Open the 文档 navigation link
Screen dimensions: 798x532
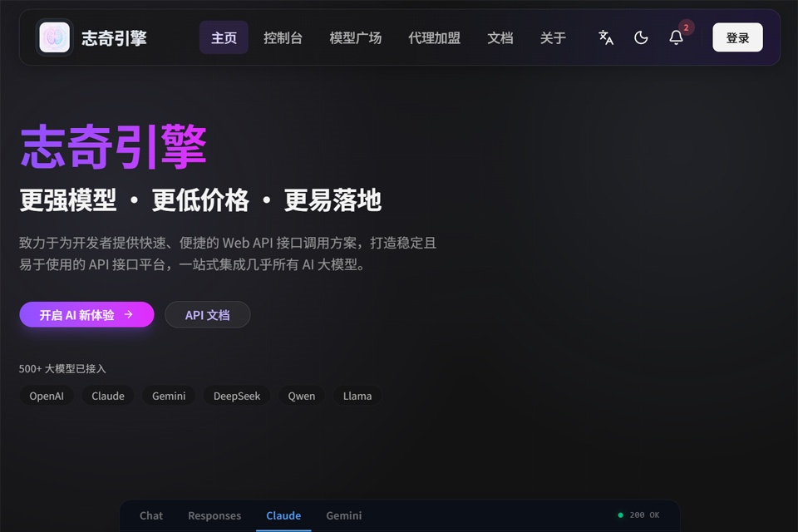[500, 37]
